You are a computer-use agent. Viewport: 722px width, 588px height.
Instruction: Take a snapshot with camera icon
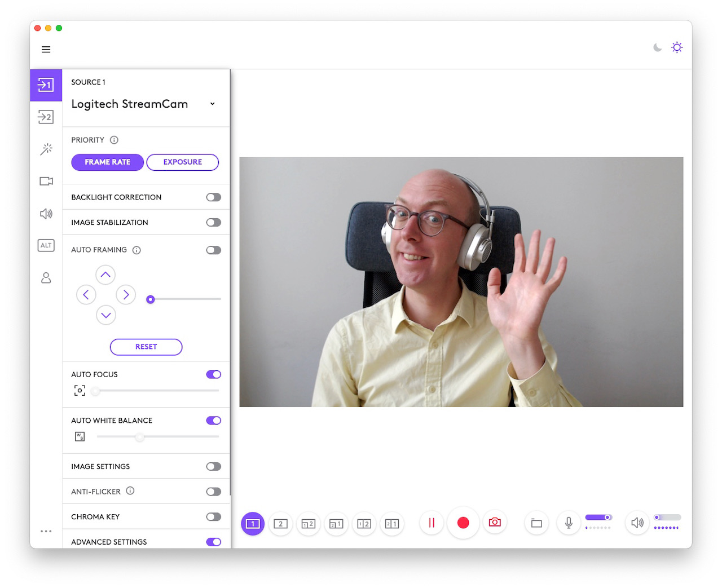click(495, 523)
